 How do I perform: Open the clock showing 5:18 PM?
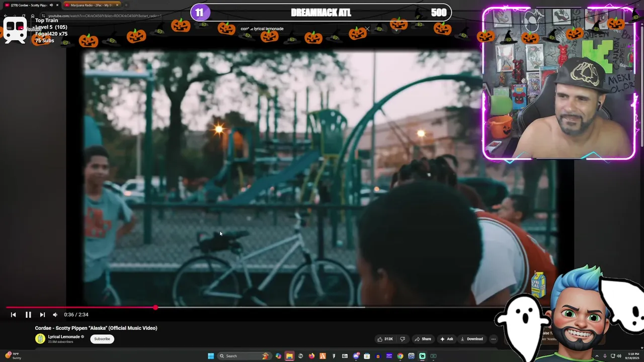tap(633, 356)
